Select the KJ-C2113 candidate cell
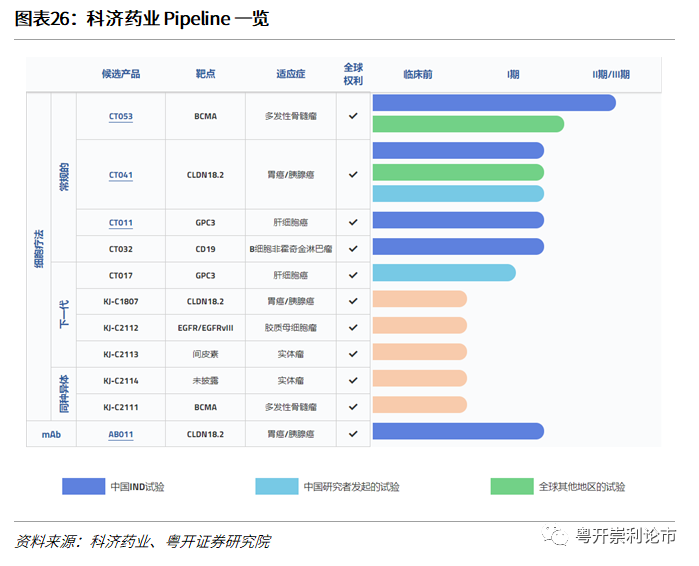The height and width of the screenshot is (566, 699). [x=121, y=354]
